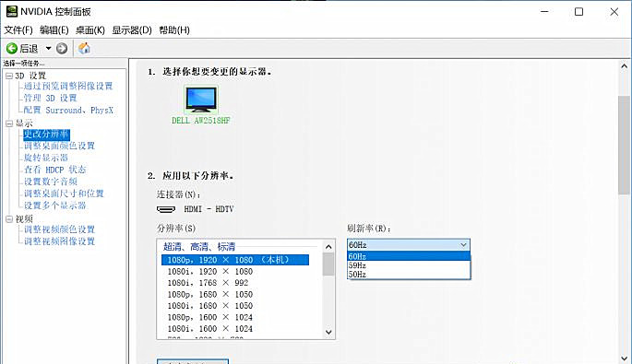Collapse the 显示 tree node
The width and height of the screenshot is (632, 364).
9,123
